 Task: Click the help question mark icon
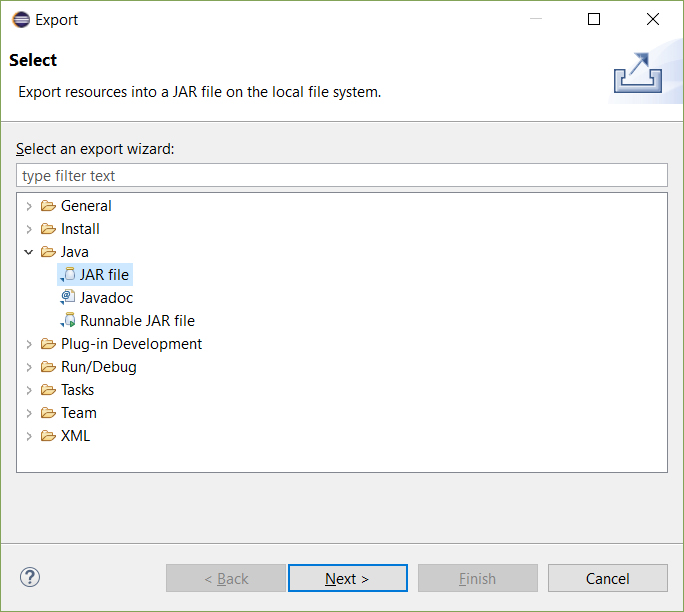click(x=30, y=577)
